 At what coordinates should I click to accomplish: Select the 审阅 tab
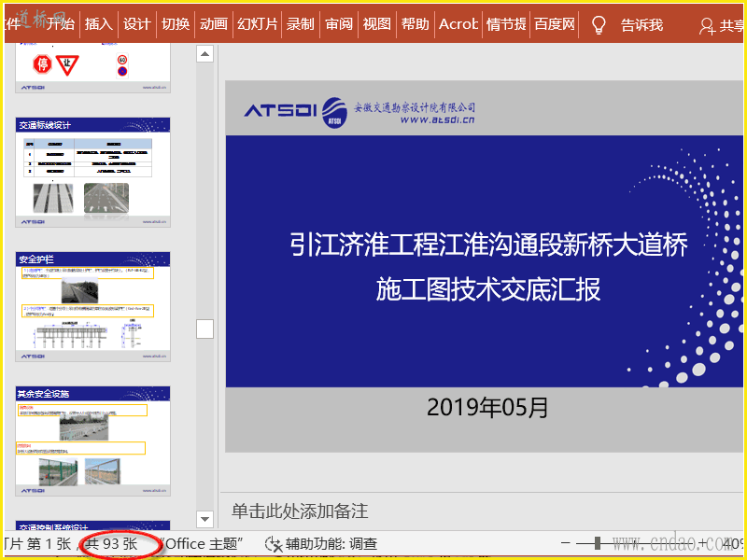point(339,24)
